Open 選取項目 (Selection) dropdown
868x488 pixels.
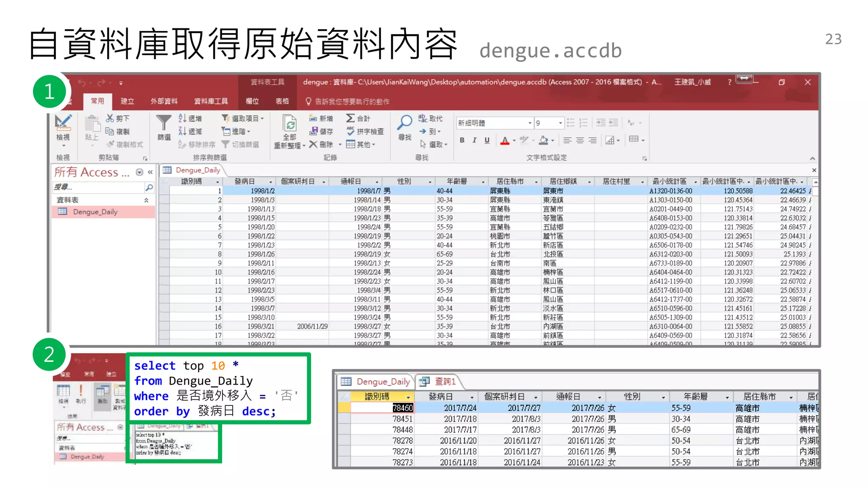pyautogui.click(x=243, y=118)
